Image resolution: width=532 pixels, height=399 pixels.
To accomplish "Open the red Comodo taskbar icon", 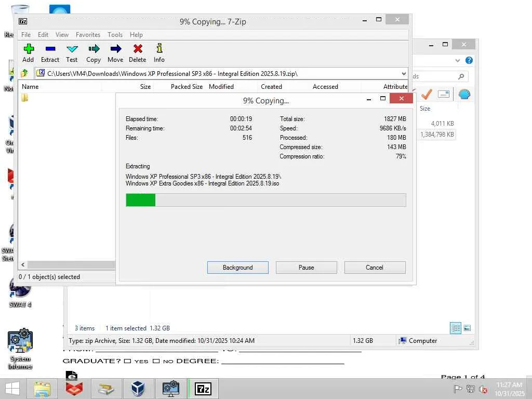I will coord(74,389).
